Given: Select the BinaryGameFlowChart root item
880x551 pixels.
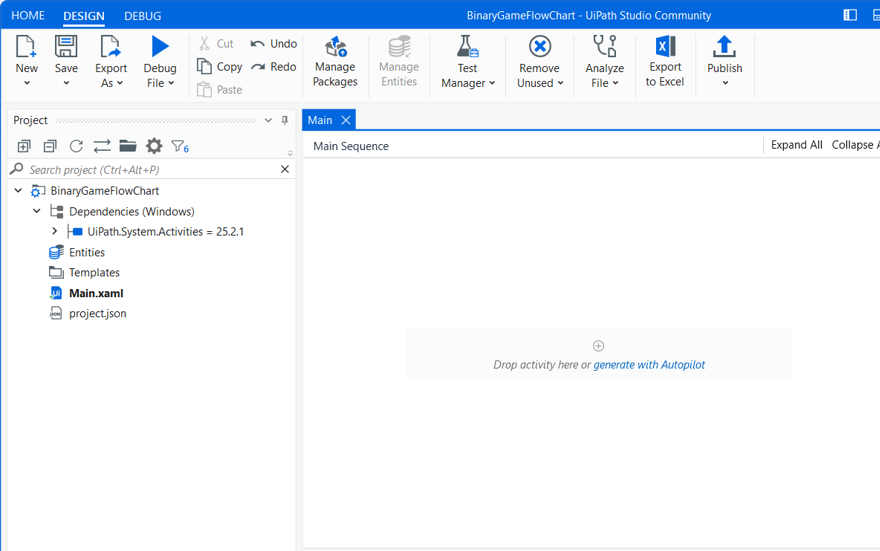Looking at the screenshot, I should click(104, 191).
